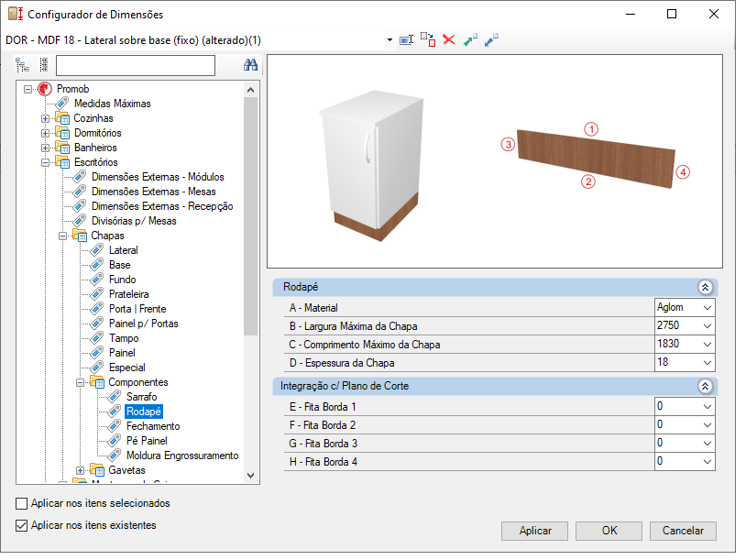This screenshot has width=746, height=560.
Task: Collapse the Promob root node
Action: click(x=27, y=89)
